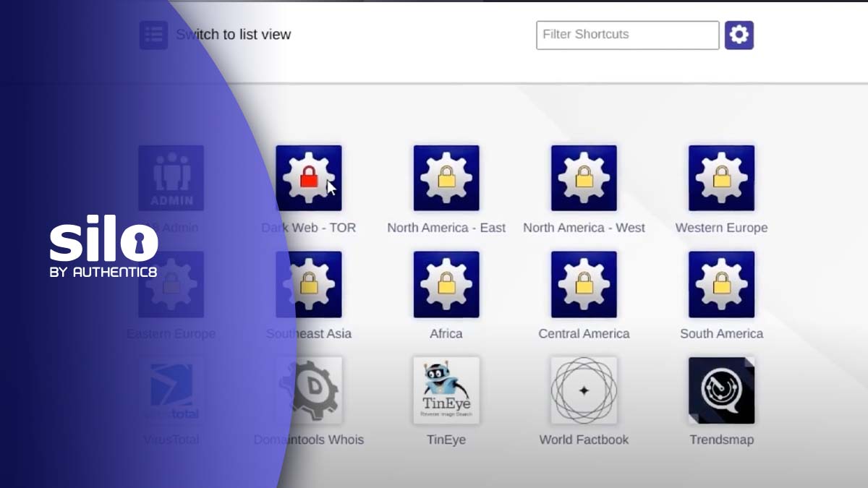
Task: Click the list view icon button
Action: tap(153, 35)
